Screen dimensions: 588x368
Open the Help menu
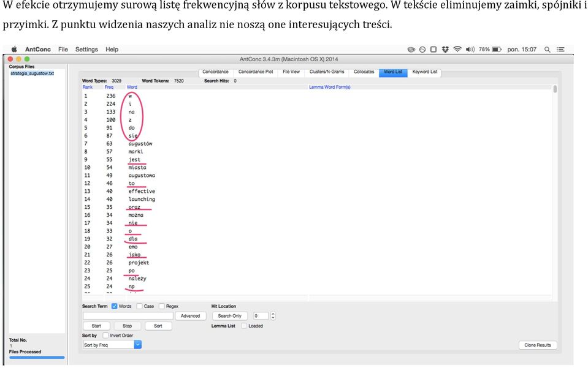tap(112, 50)
